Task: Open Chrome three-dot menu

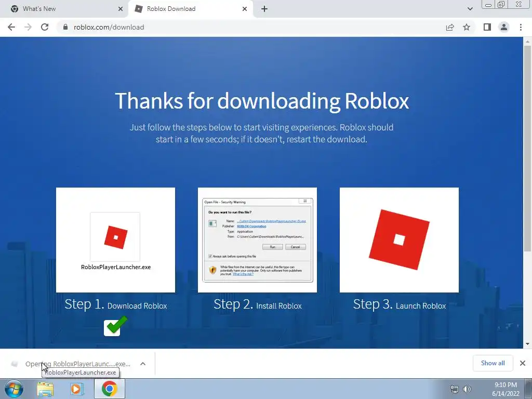Action: [521, 27]
